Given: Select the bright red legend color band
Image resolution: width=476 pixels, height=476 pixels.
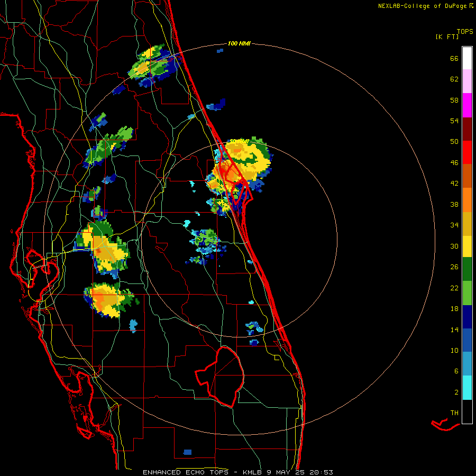Looking at the screenshot, I should pyautogui.click(x=467, y=152).
